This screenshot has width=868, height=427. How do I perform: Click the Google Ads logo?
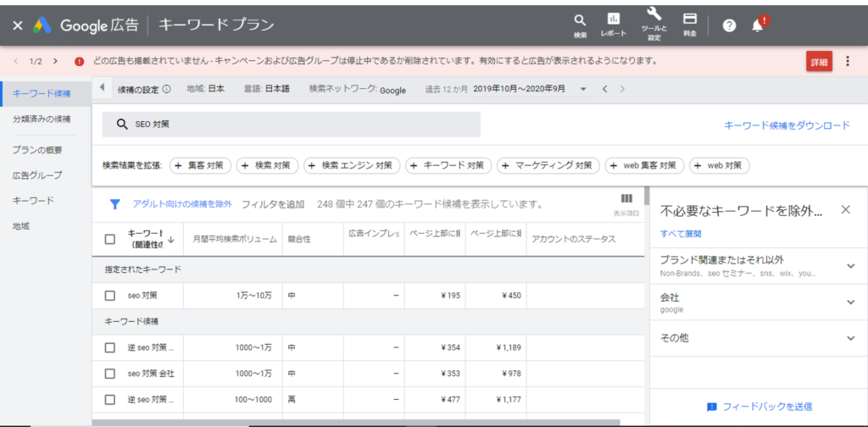42,25
